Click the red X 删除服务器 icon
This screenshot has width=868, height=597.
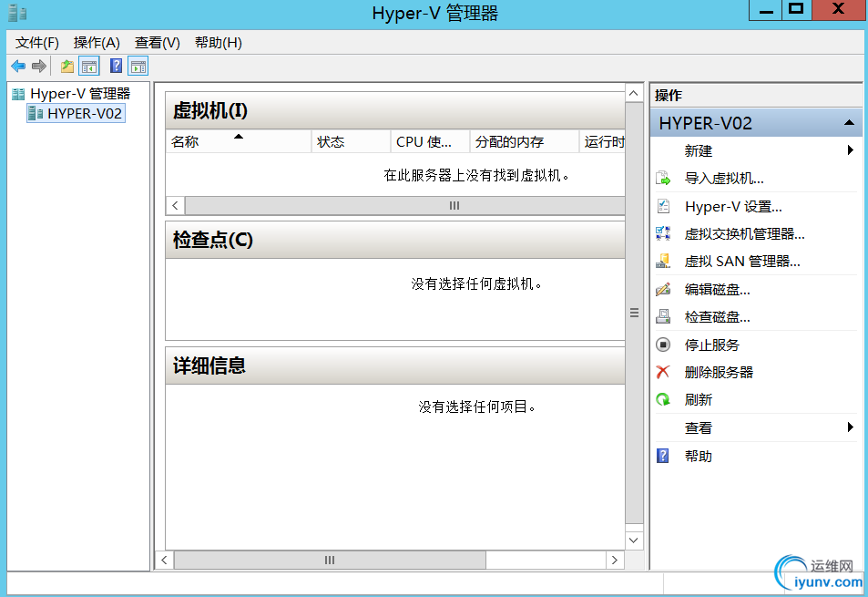(x=663, y=372)
